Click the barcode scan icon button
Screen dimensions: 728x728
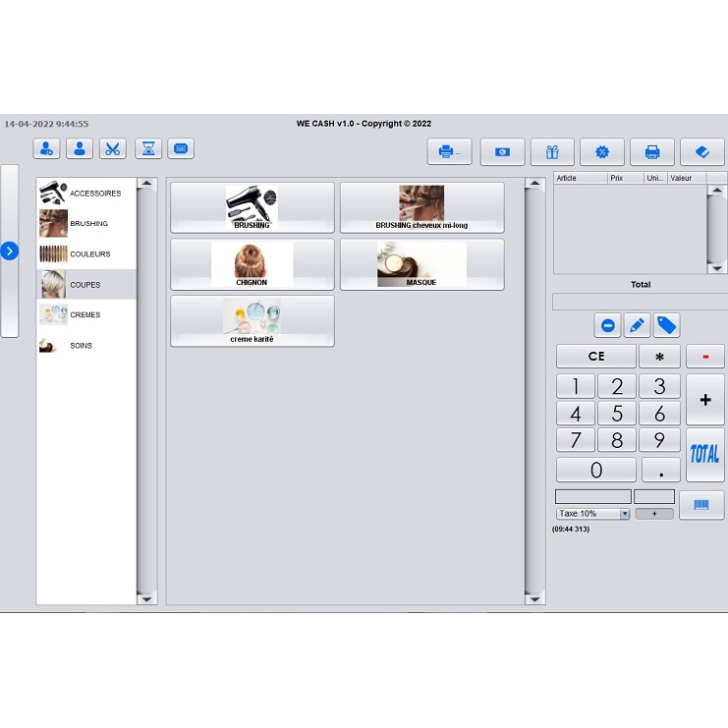coord(701,505)
